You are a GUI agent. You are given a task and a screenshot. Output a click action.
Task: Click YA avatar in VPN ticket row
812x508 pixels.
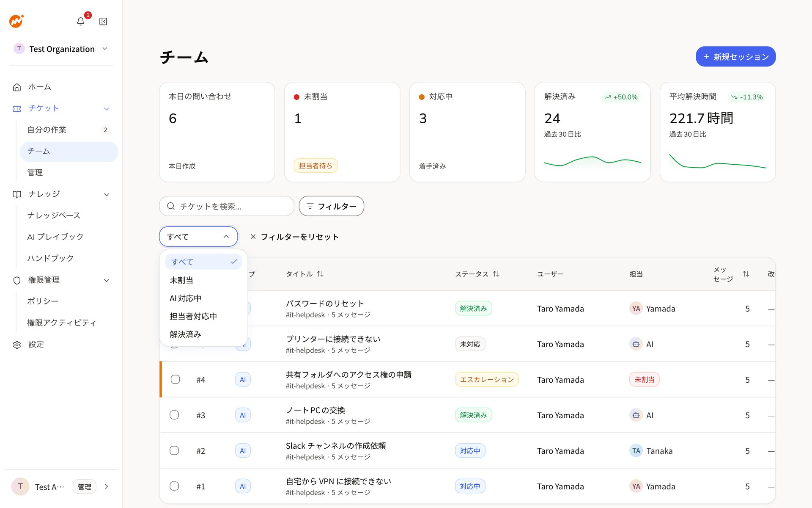pos(636,486)
